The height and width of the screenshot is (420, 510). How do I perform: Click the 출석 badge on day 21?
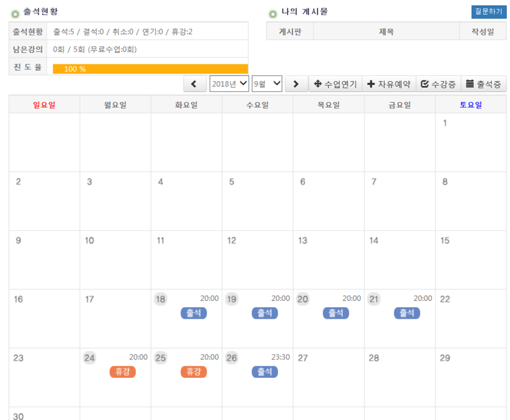point(407,313)
